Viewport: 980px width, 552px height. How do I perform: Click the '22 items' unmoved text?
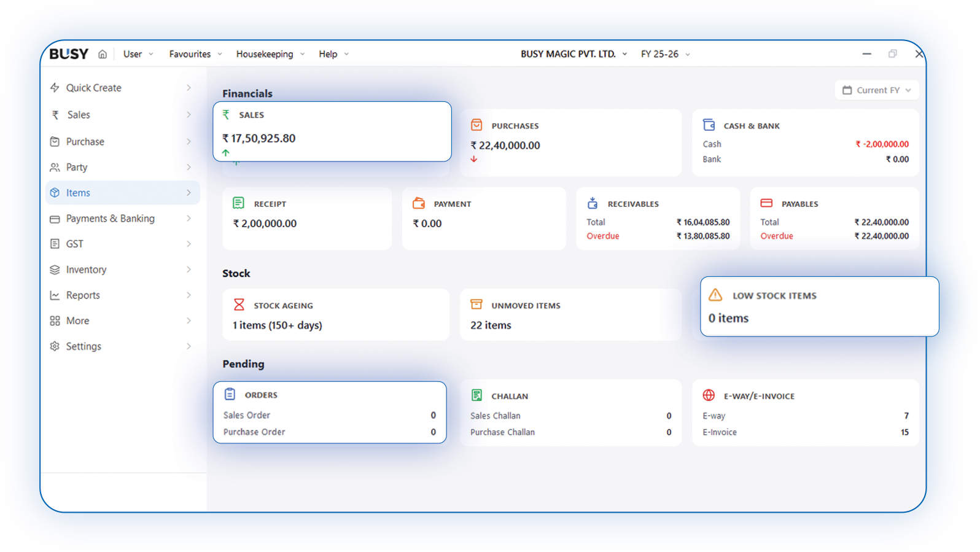(x=491, y=325)
